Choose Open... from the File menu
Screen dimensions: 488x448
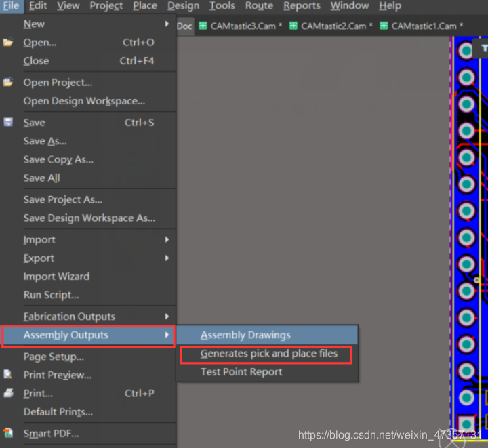click(x=88, y=42)
